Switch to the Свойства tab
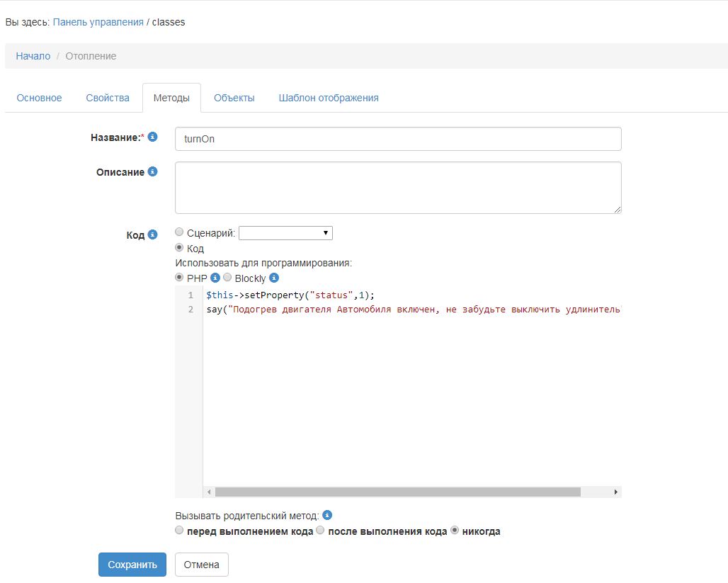The width and height of the screenshot is (728, 583). pos(108,98)
